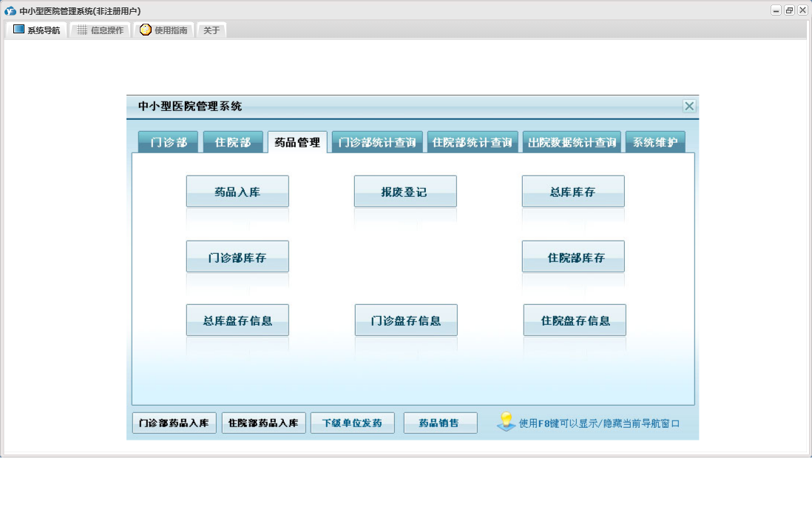Close the 中小型医院管理系统 navigation panel
This screenshot has width=812, height=530.
688,107
